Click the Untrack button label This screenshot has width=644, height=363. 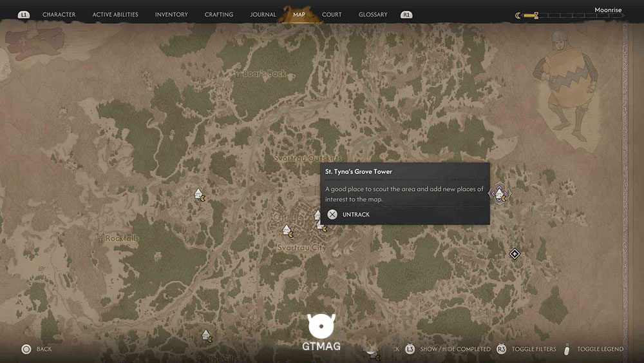356,215
